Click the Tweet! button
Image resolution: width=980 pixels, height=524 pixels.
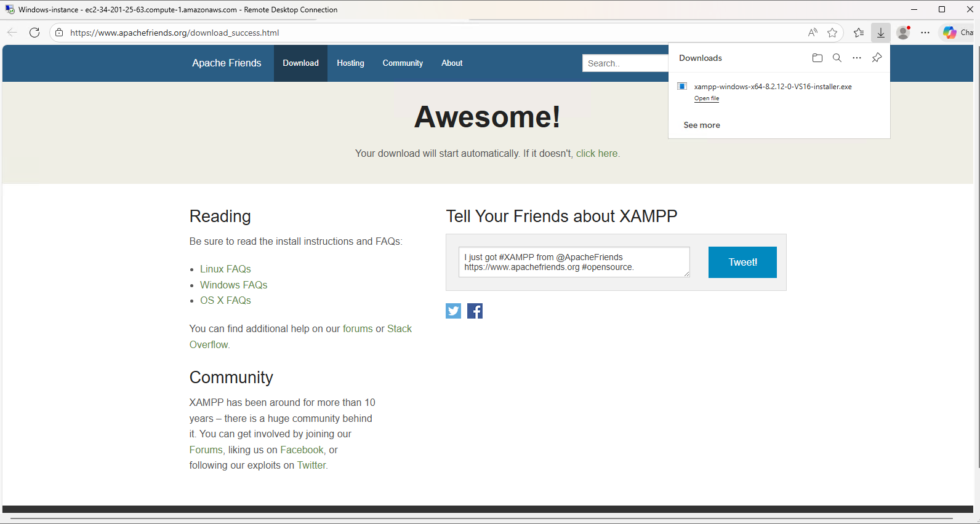click(742, 263)
